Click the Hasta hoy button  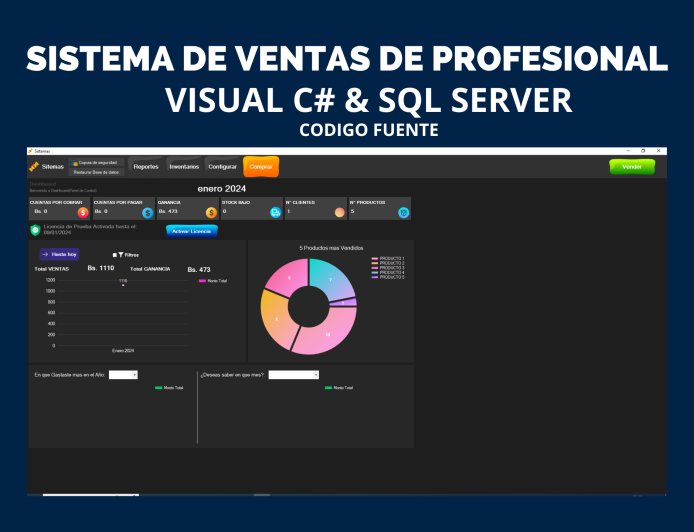(x=59, y=254)
